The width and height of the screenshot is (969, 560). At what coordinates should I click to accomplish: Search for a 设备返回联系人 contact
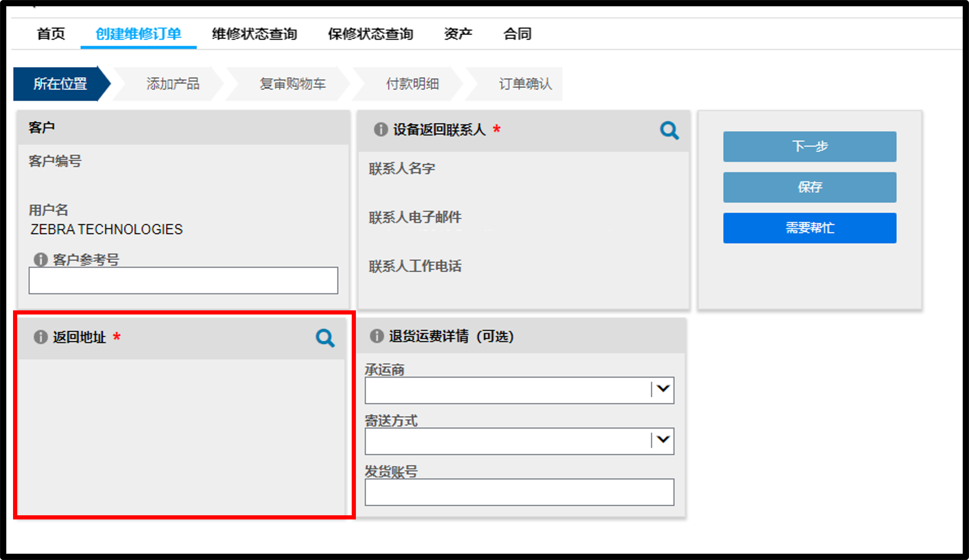coord(669,130)
